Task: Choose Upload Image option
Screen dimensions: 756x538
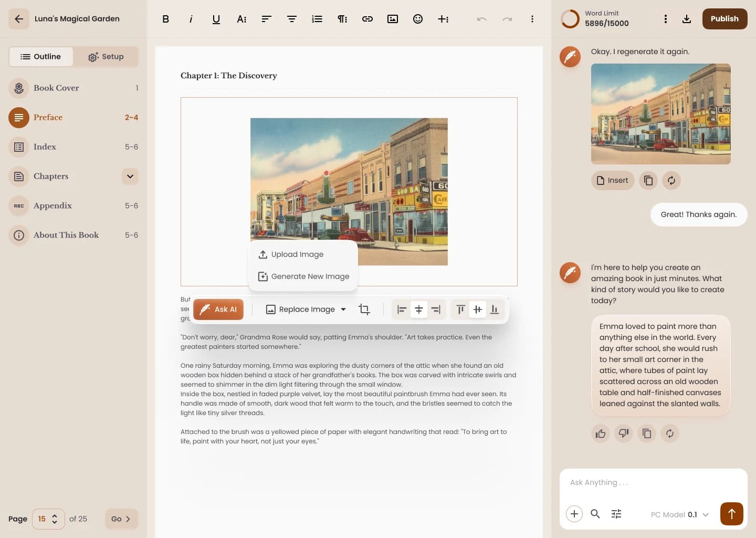Action: [x=303, y=254]
